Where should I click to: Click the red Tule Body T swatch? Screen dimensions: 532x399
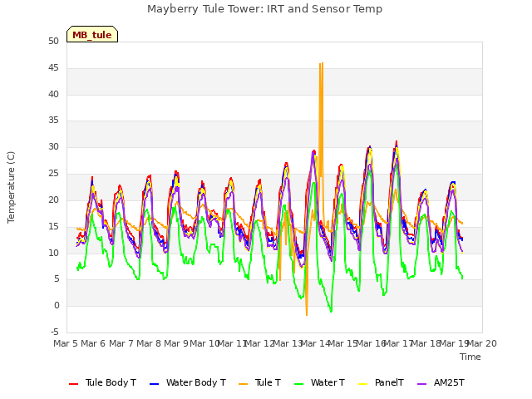click(x=74, y=384)
